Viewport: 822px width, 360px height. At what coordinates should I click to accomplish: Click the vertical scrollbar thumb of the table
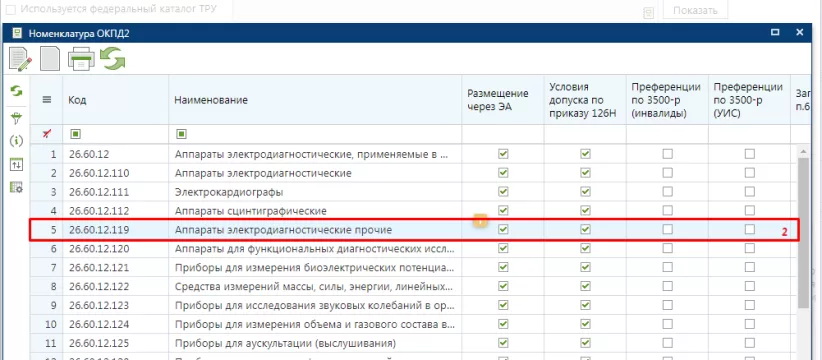[x=803, y=233]
